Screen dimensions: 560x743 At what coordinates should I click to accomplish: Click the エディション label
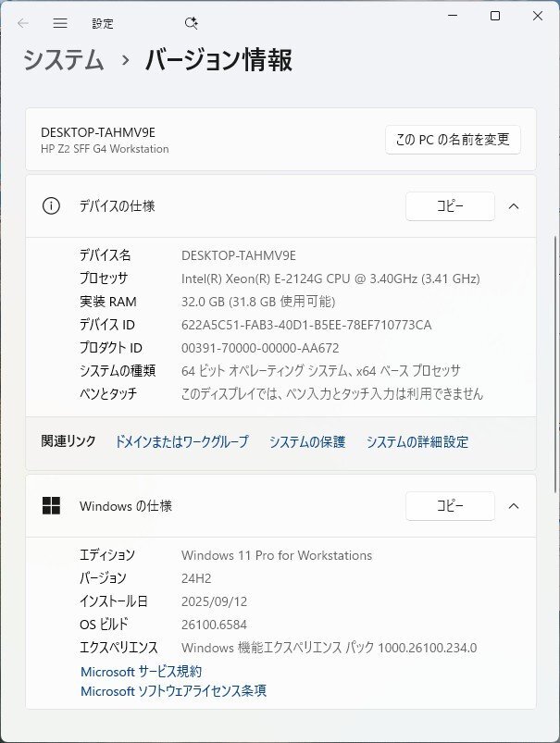click(x=107, y=555)
